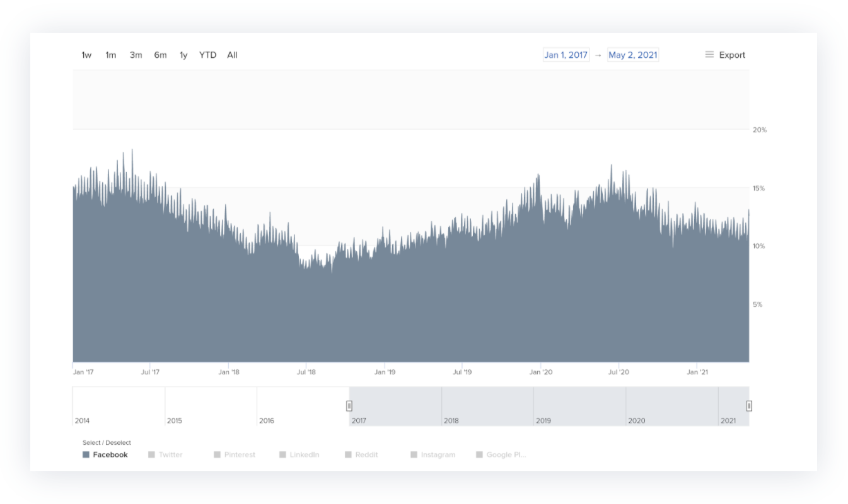This screenshot has width=848, height=504.
Task: Set range to 1y
Action: [x=183, y=55]
